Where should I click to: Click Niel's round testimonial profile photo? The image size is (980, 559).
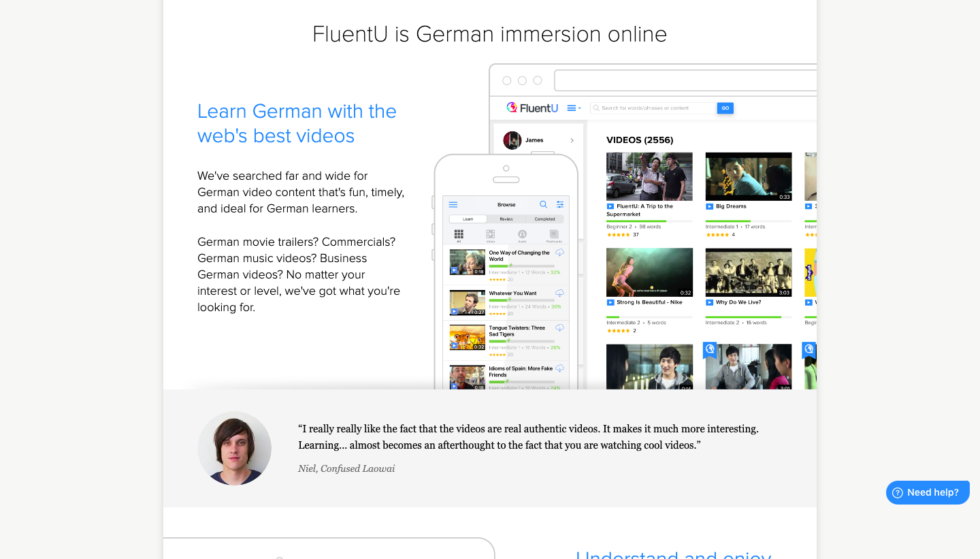pyautogui.click(x=234, y=448)
